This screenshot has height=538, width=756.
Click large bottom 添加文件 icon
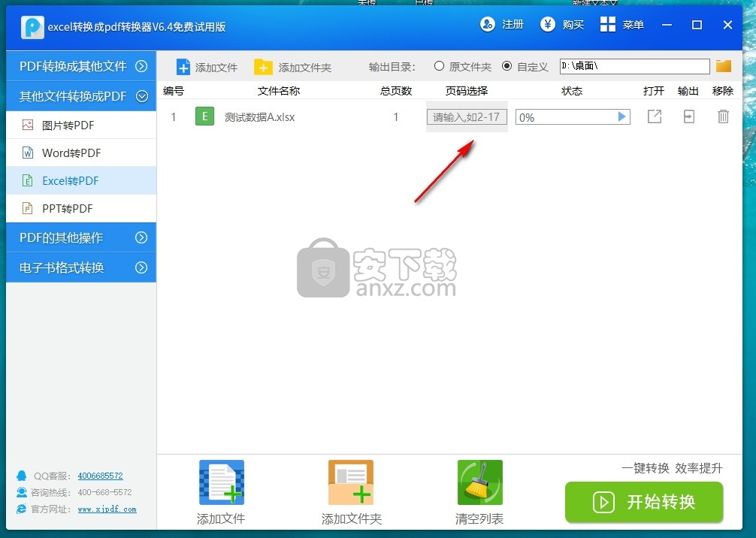coord(221,482)
